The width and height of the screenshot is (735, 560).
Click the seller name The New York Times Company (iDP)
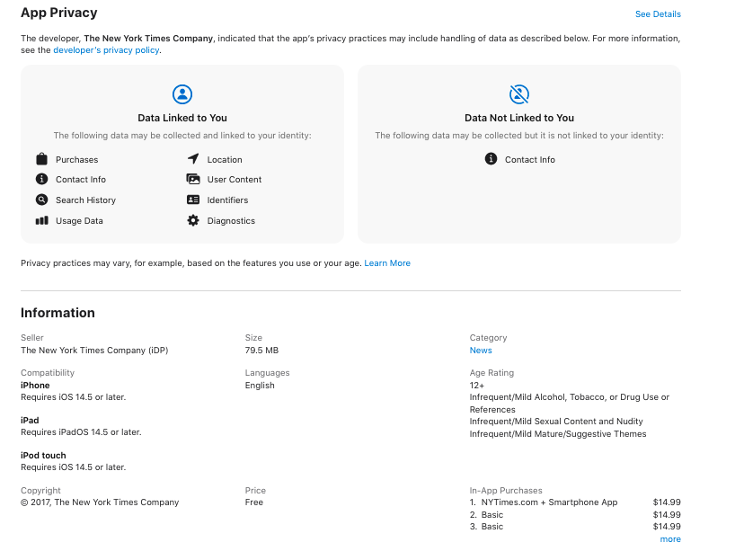click(94, 351)
